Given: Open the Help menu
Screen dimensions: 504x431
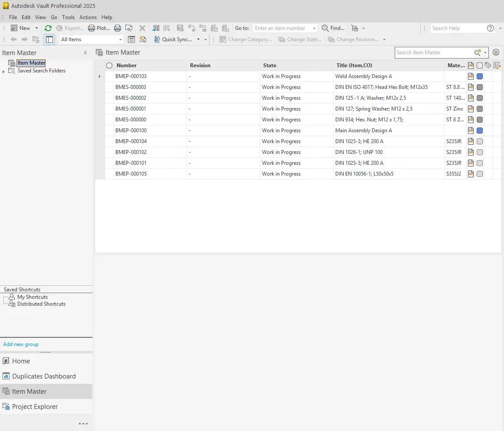Looking at the screenshot, I should (x=107, y=17).
